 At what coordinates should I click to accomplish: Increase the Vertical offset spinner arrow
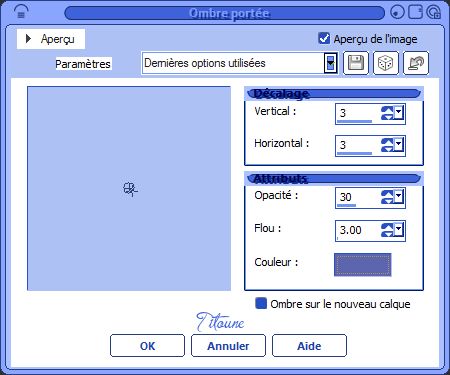pos(387,110)
